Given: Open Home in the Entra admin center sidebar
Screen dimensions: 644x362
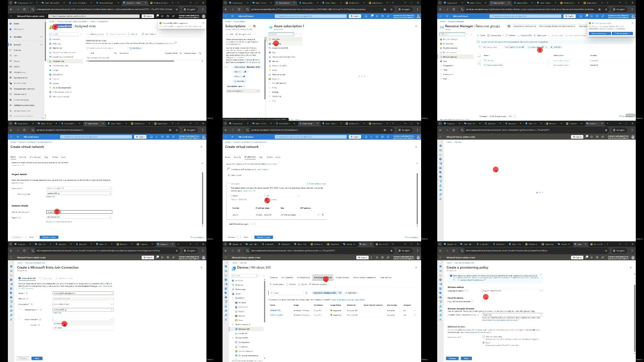Looking at the screenshot, I should pyautogui.click(x=16, y=24).
